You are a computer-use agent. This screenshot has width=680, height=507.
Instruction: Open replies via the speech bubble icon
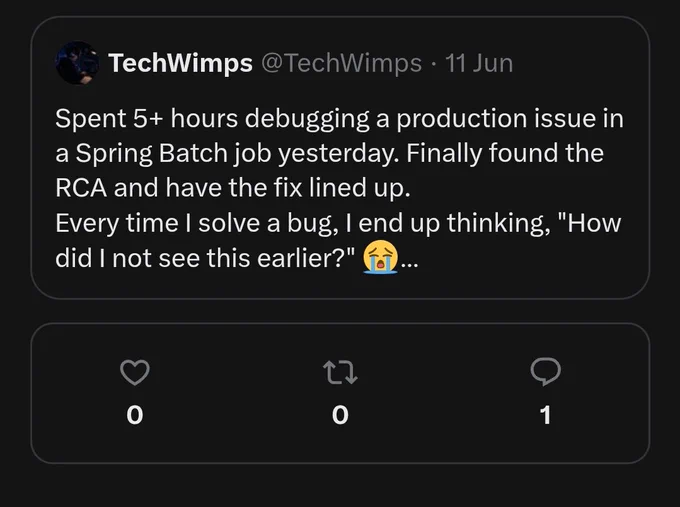click(x=546, y=372)
